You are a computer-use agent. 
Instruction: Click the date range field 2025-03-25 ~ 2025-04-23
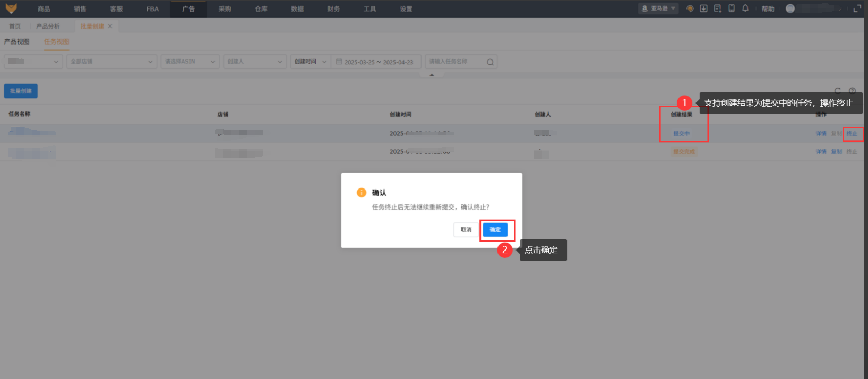(x=376, y=62)
